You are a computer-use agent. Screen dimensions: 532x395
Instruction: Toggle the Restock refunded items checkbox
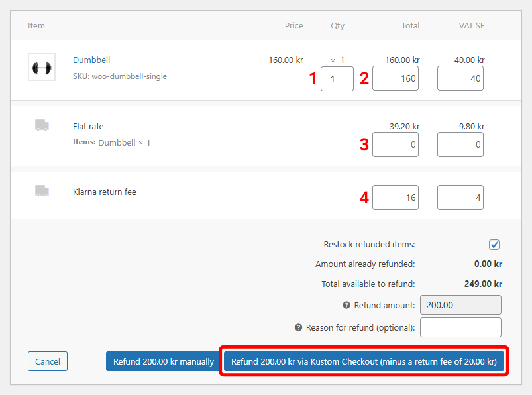[x=494, y=245]
